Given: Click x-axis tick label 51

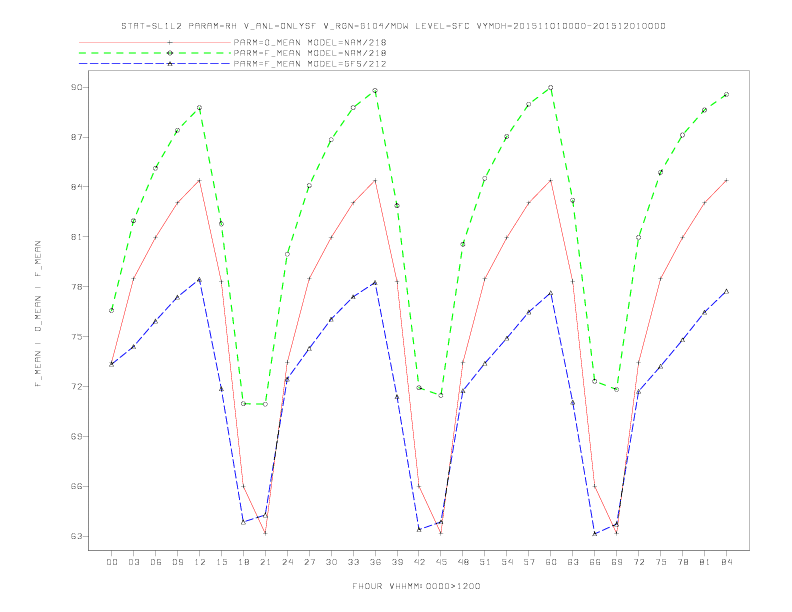Looking at the screenshot, I should (485, 562).
